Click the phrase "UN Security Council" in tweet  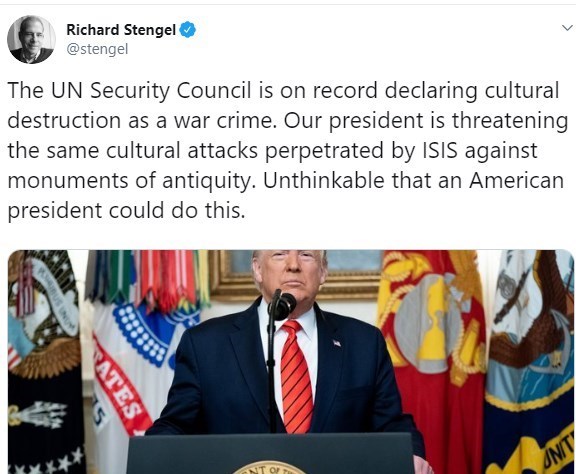[151, 90]
